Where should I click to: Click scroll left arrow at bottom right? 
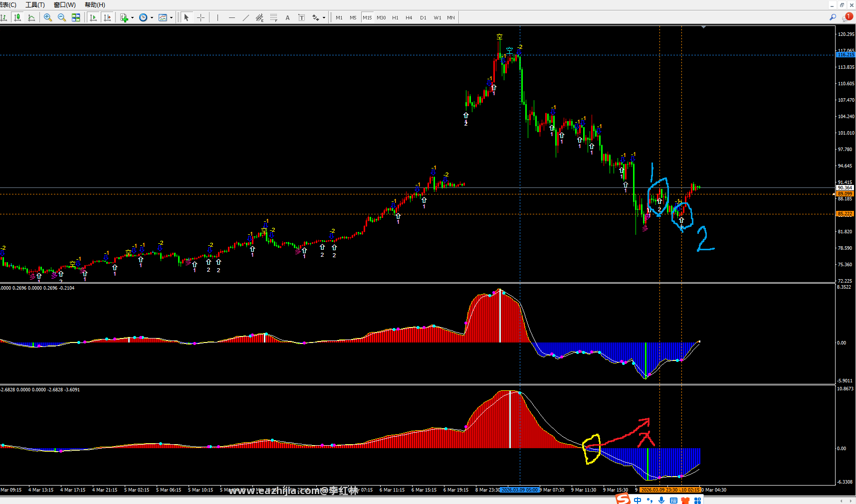(x=842, y=501)
